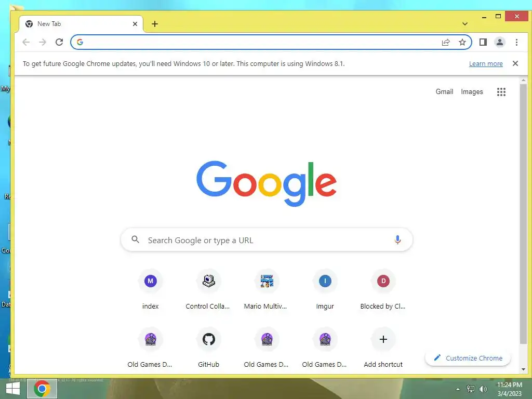Maximize the Chrome window
532x399 pixels.
498,16
